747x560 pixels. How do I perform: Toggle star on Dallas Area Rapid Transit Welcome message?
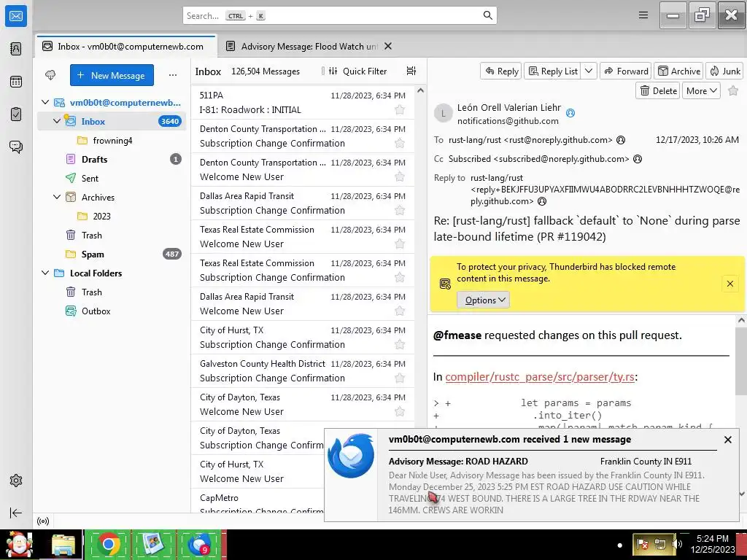click(x=400, y=311)
